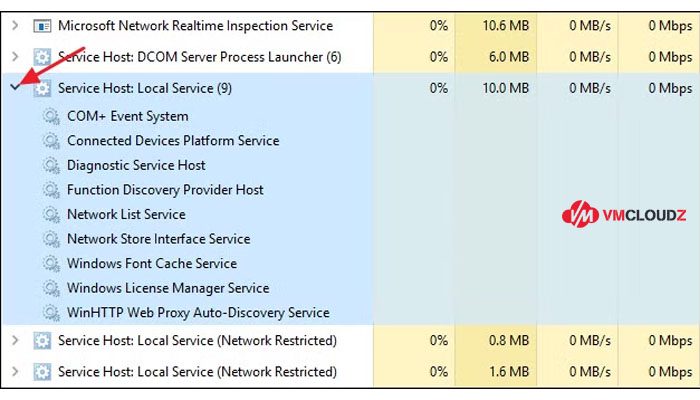This screenshot has width=700, height=400.
Task: Select Windows License Manager Service entry
Action: point(168,288)
